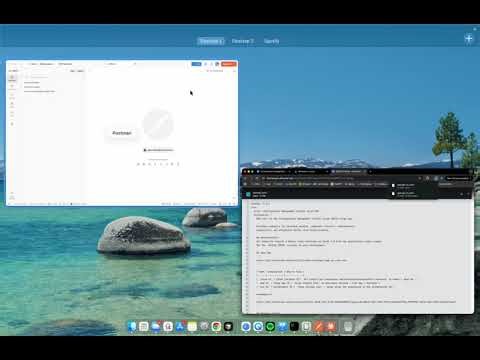Screen dimensions: 480x360
Task: Open the Collections sidebar icon in Postman
Action: (x=12, y=78)
